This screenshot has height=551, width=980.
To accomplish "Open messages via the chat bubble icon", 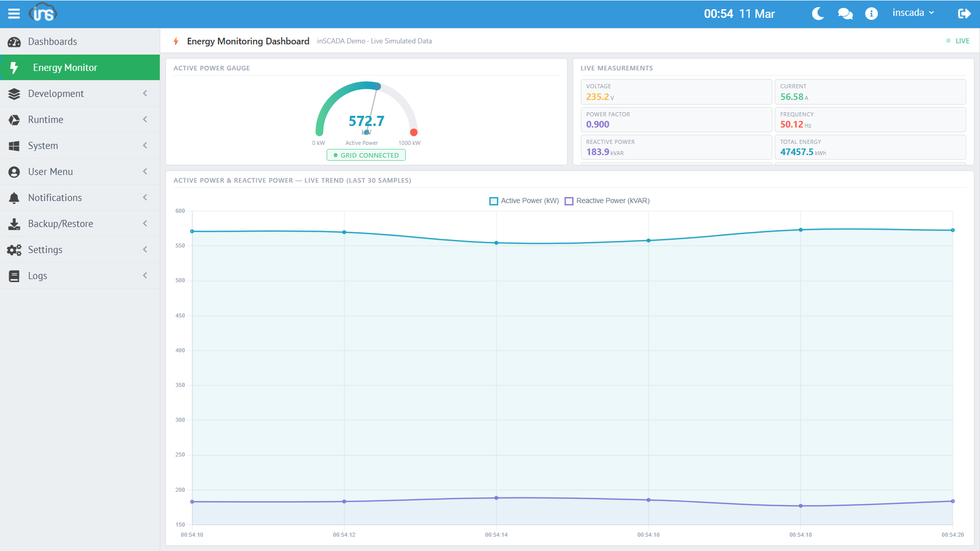I will pyautogui.click(x=845, y=14).
